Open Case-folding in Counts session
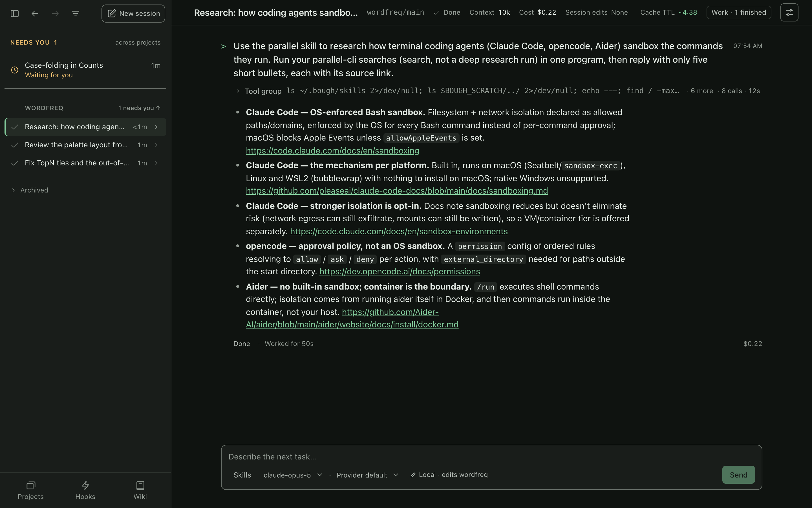The width and height of the screenshot is (812, 508). tap(85, 70)
